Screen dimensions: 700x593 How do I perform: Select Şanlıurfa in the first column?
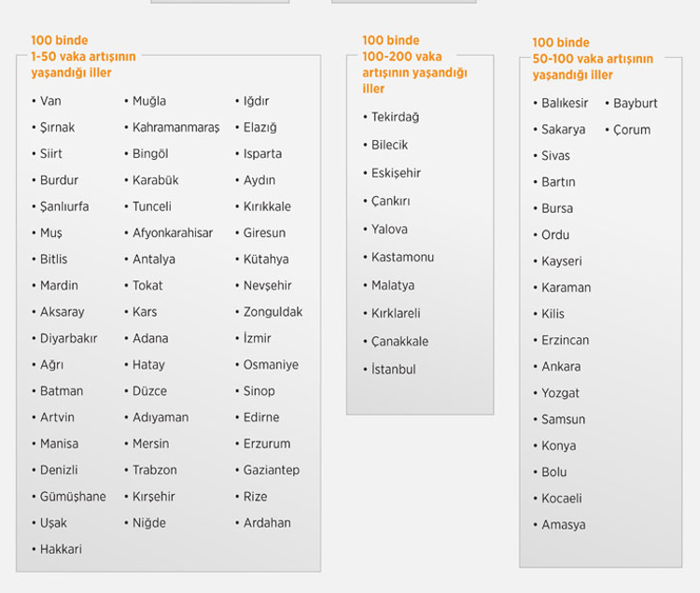pos(64,206)
